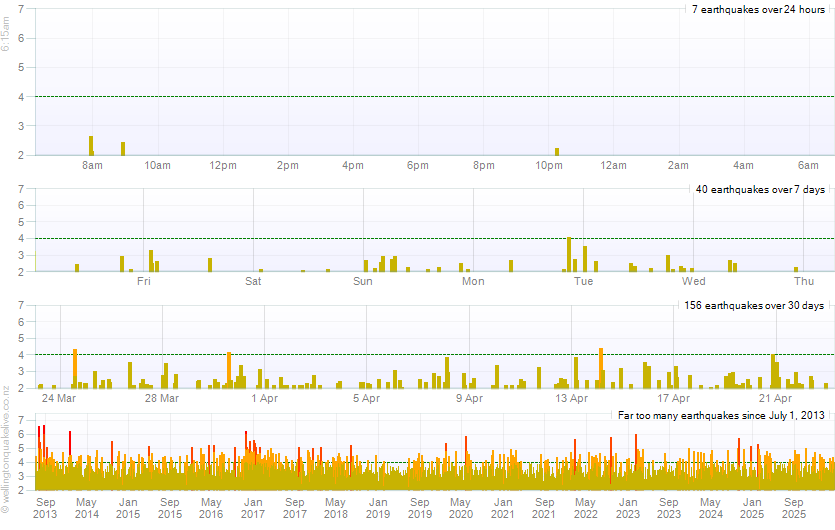Click the 12pm axis label
Image resolution: width=835 pixels, height=530 pixels.
coord(223,165)
